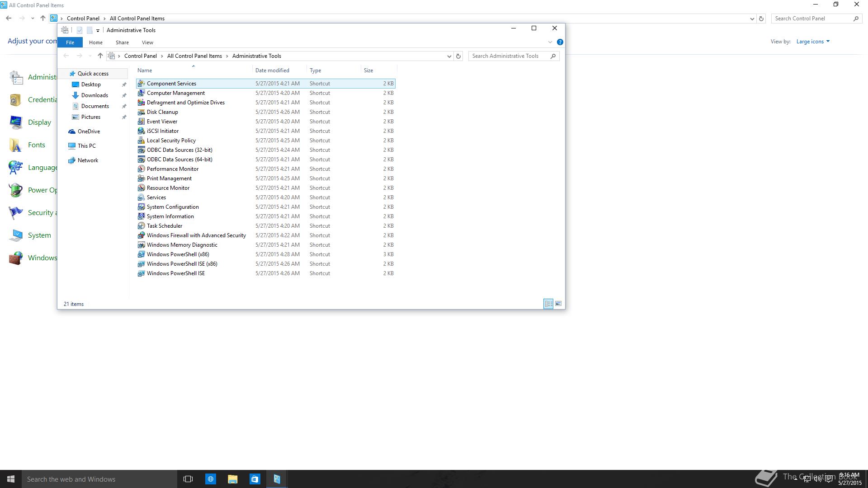Screen dimensions: 868x488
Task: Select Defragment and Optimize Drives icon
Action: coord(141,103)
